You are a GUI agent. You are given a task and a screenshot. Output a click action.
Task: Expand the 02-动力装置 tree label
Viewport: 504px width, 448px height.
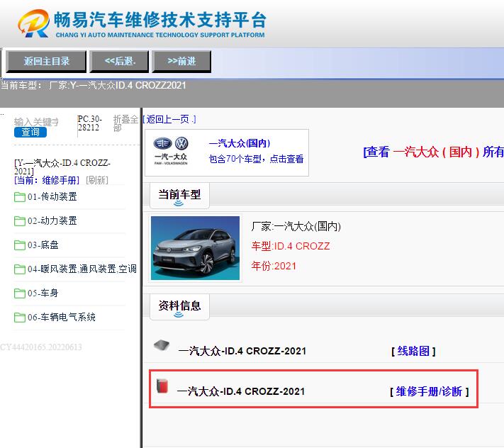tap(52, 220)
